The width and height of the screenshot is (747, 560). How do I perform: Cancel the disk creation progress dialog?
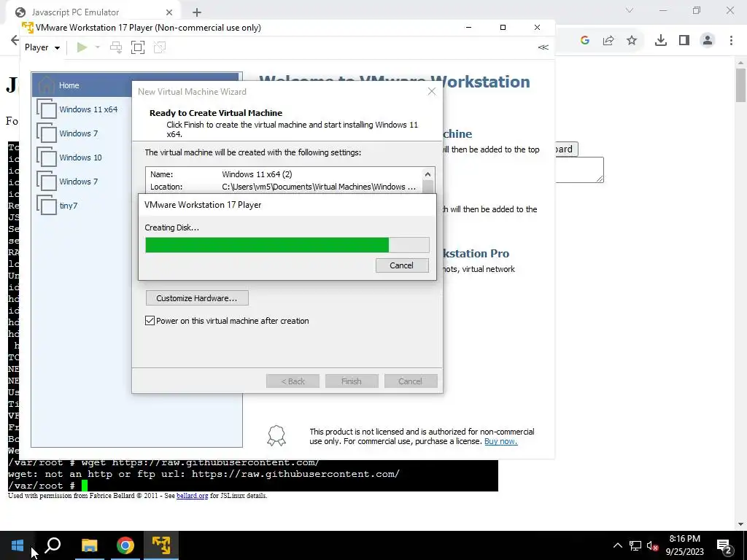pos(402,265)
